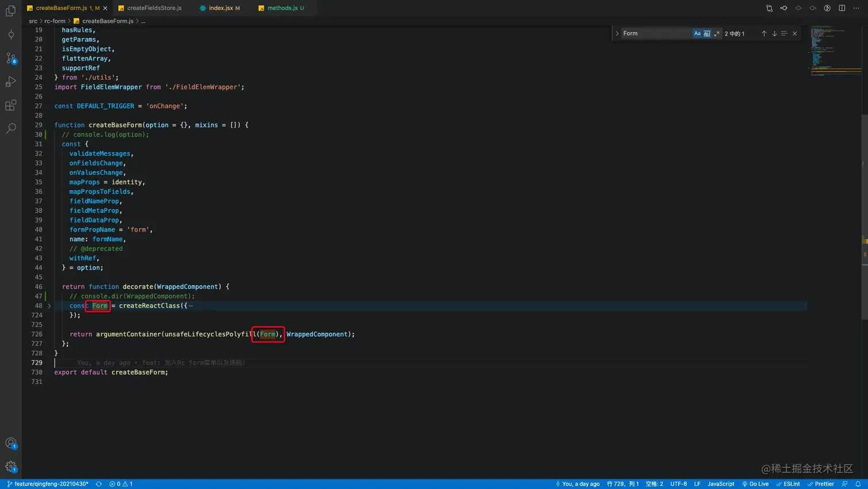Open the Search view in activity bar
Screen dimensions: 868x489
pyautogui.click(x=10, y=128)
